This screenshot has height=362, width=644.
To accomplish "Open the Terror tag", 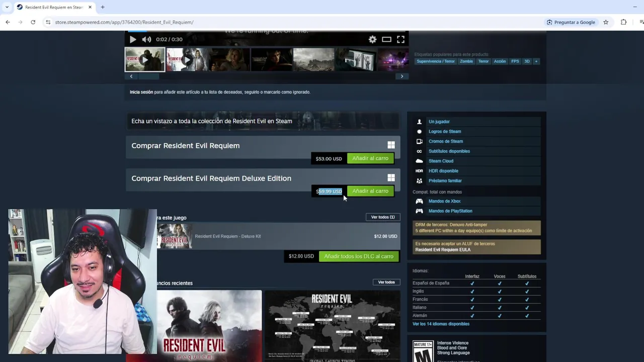I will [x=484, y=61].
